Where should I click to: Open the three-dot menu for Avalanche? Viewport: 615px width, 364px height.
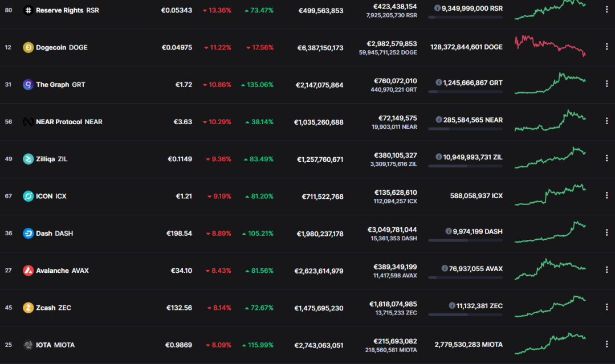(606, 269)
